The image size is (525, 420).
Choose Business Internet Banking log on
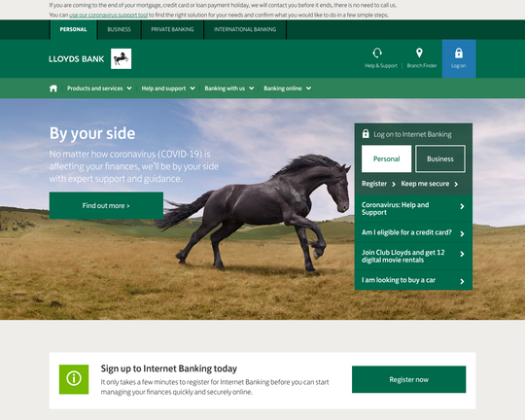coord(440,158)
